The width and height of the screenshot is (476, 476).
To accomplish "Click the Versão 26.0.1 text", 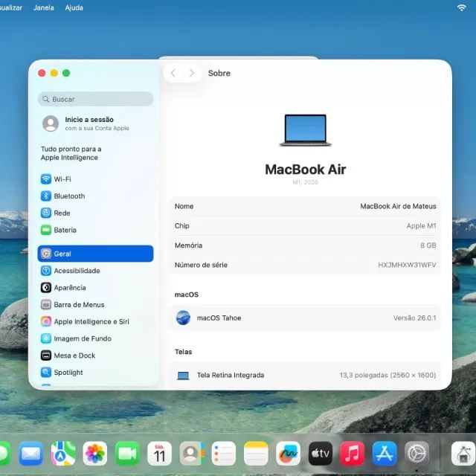I will coord(414,318).
